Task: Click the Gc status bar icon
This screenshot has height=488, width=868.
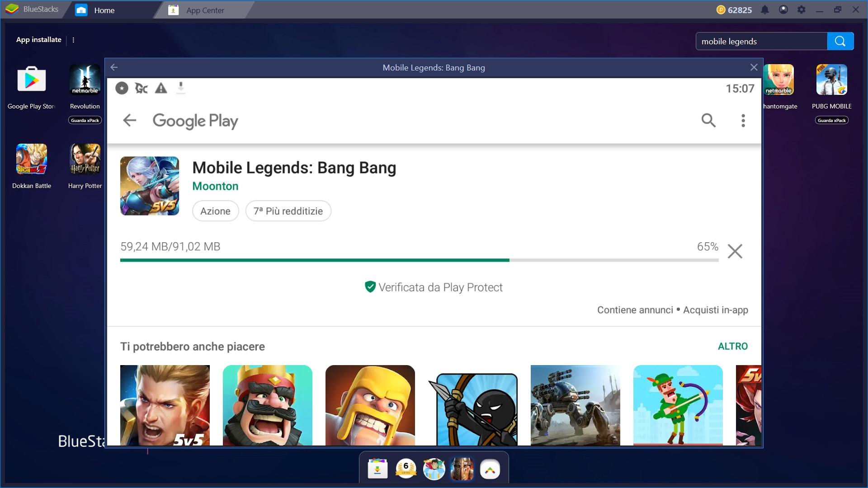Action: [142, 88]
